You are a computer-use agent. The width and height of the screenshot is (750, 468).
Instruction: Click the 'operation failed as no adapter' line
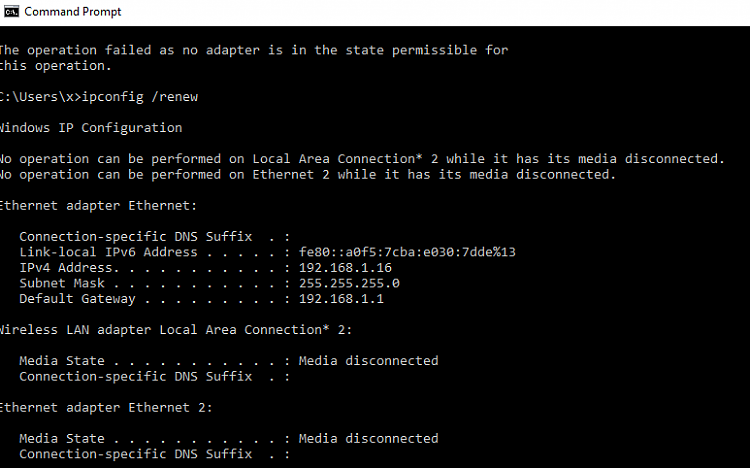click(254, 50)
